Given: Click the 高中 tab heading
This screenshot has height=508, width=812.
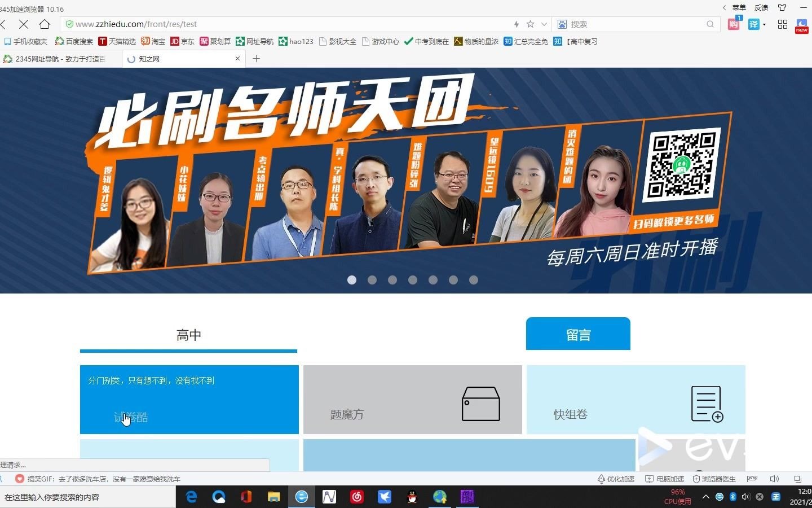Looking at the screenshot, I should pos(188,335).
